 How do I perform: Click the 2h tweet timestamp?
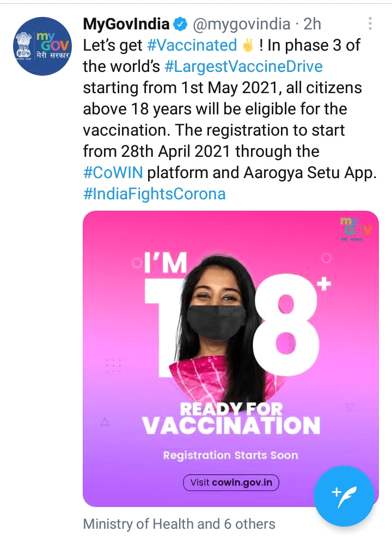pos(313,24)
